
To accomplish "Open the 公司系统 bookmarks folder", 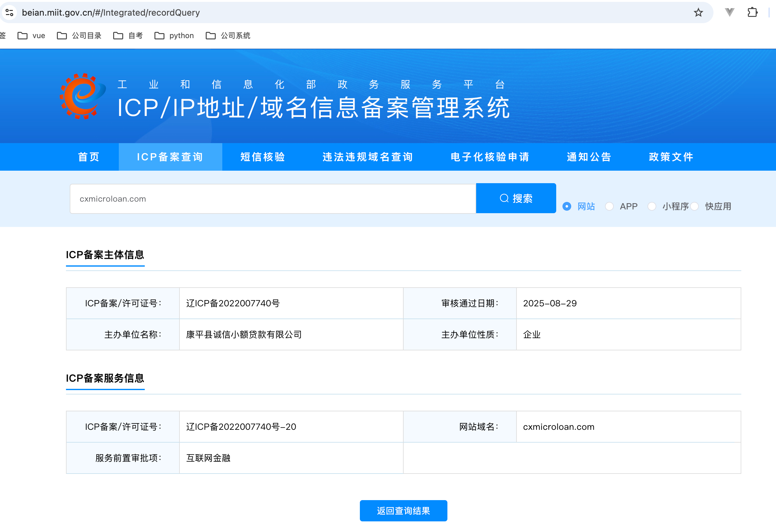I will pyautogui.click(x=228, y=36).
